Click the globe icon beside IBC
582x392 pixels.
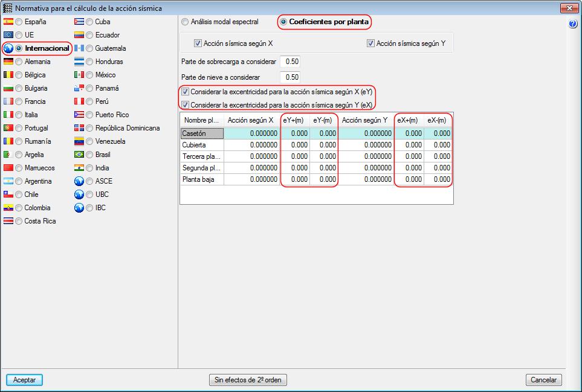tap(79, 208)
